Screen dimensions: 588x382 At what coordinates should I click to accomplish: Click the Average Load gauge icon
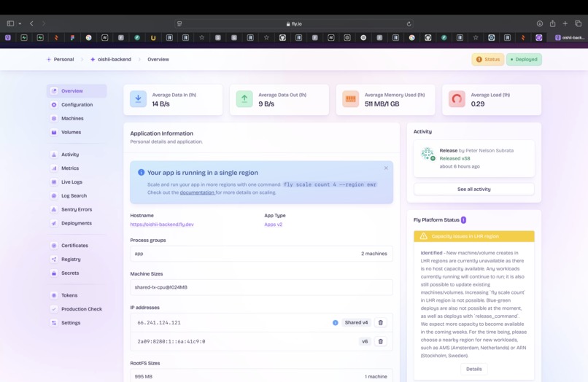457,99
